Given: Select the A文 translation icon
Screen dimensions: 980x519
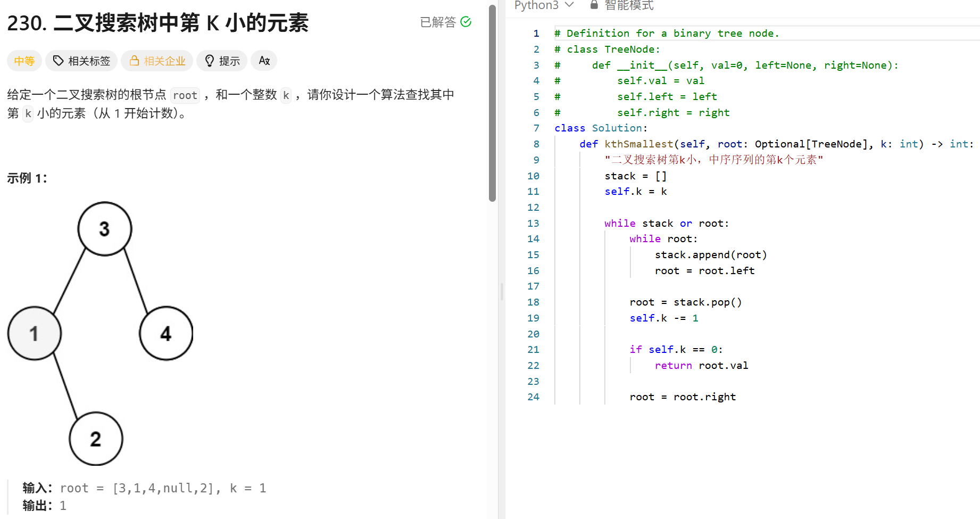Looking at the screenshot, I should pos(264,60).
